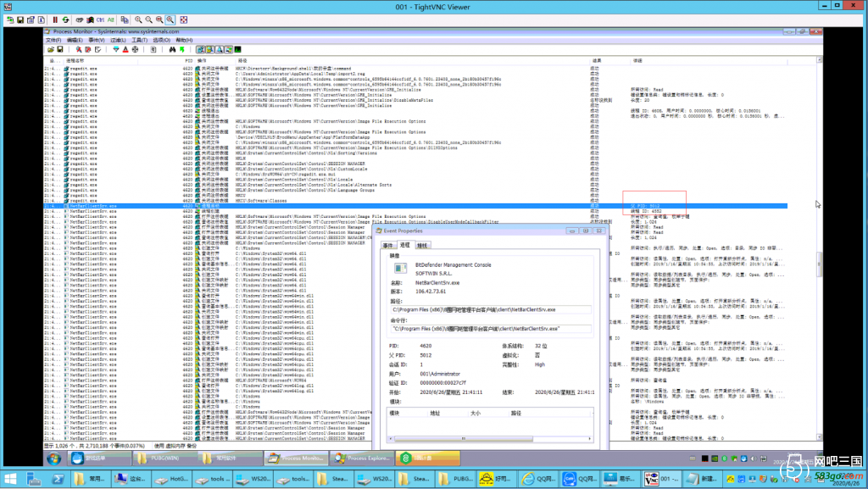Click Process Monitor jump-to green arrow
The image size is (868, 489).
click(x=181, y=50)
